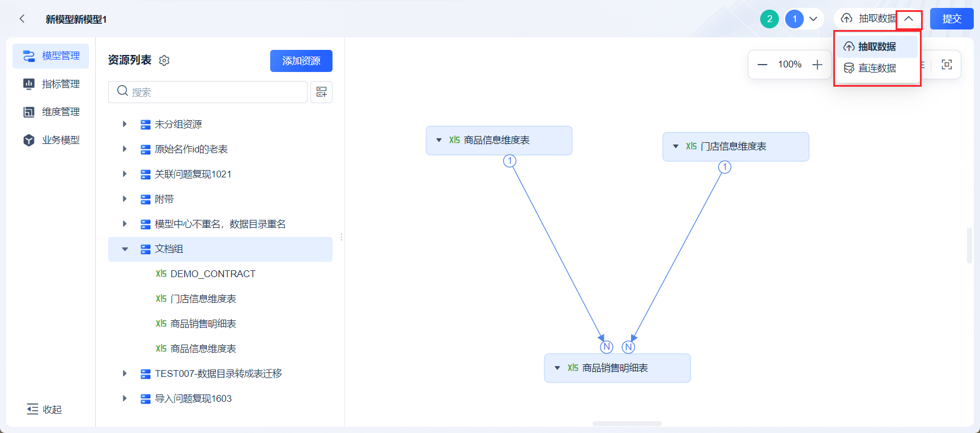
Task: Collapse the sidebar with 收起
Action: click(44, 409)
